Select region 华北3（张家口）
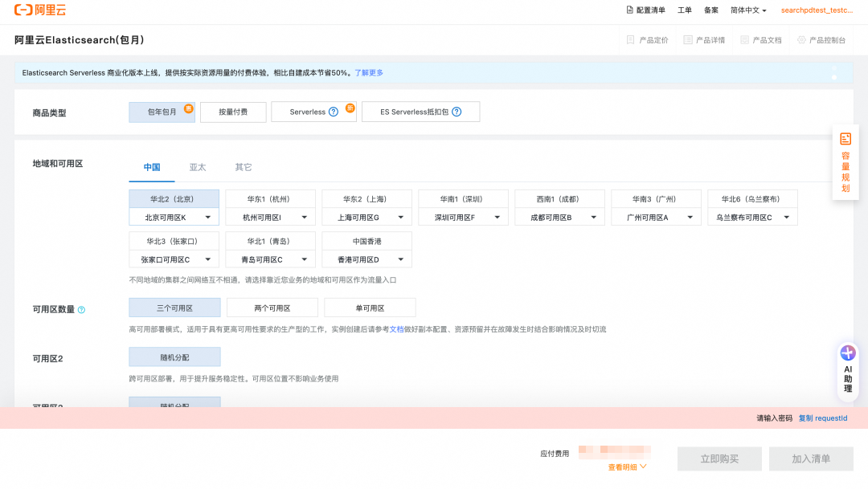Image resolution: width=868 pixels, height=489 pixels. point(174,241)
